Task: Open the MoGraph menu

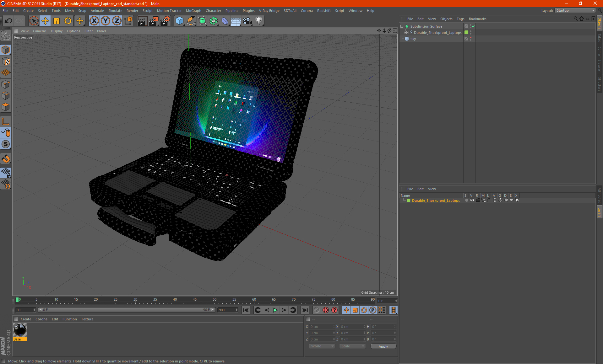Action: (x=193, y=11)
